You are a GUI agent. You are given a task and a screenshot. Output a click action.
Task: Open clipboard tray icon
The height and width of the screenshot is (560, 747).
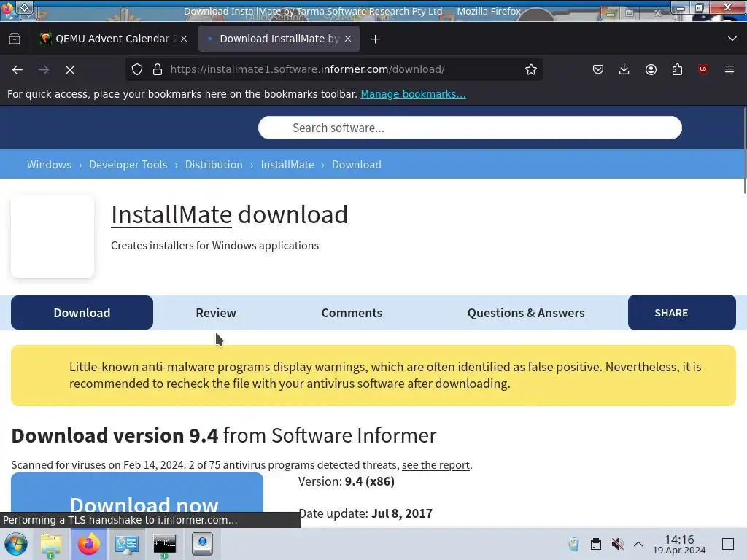[595, 544]
